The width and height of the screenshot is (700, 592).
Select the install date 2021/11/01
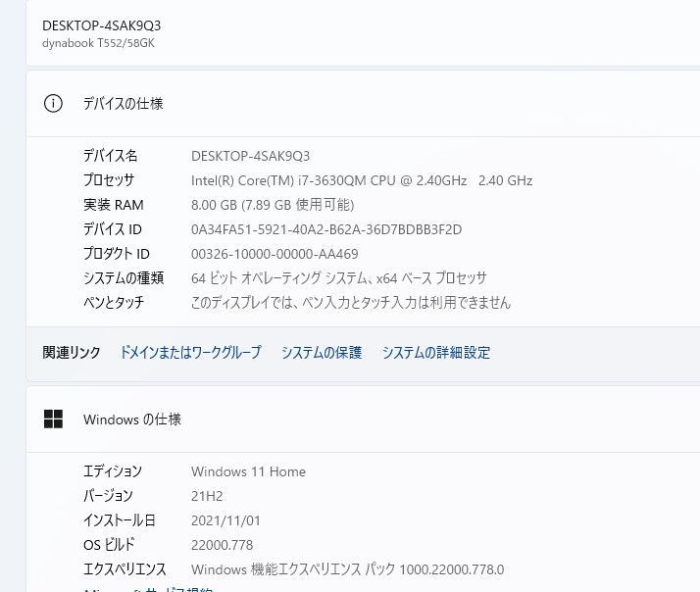click(x=225, y=520)
